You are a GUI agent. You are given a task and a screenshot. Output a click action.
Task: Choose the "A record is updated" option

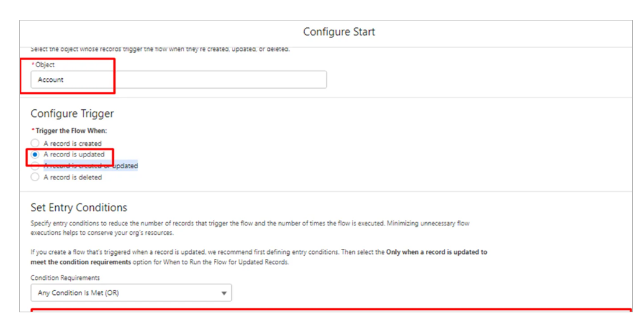pyautogui.click(x=35, y=155)
